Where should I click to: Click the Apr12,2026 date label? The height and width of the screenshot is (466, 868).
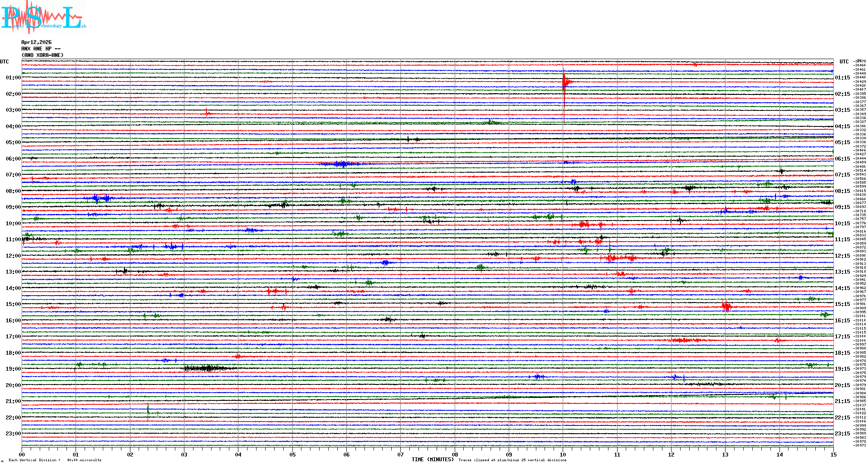click(36, 42)
